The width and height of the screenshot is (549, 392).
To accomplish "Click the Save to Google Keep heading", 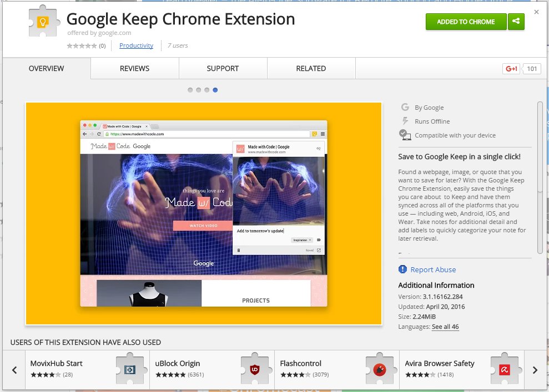I will tap(460, 157).
